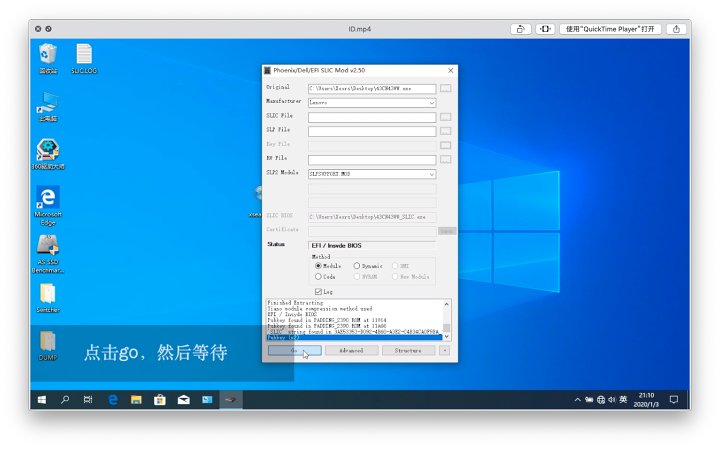Open Microsoft Store from the taskbar
The height and width of the screenshot is (449, 720).
160,400
